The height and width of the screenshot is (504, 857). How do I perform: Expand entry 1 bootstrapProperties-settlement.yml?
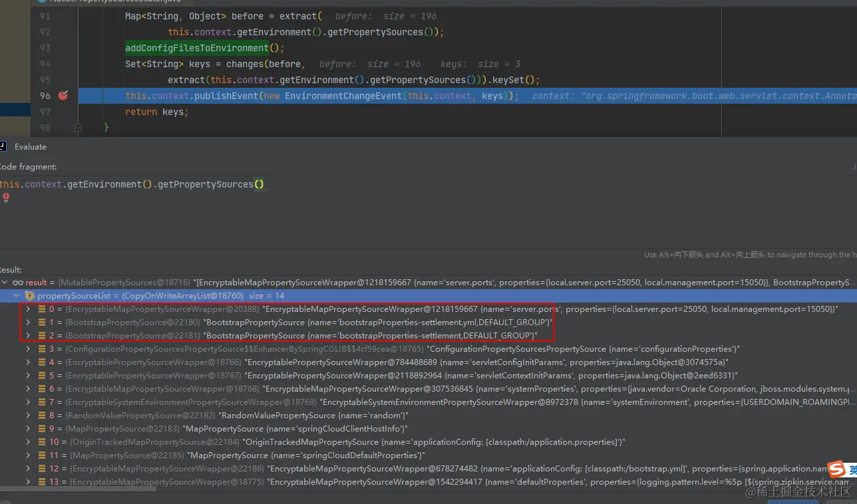28,322
